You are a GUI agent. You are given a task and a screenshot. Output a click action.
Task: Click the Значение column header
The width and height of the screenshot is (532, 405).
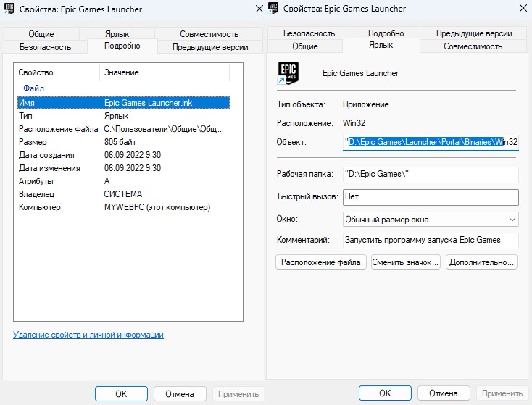[165, 72]
